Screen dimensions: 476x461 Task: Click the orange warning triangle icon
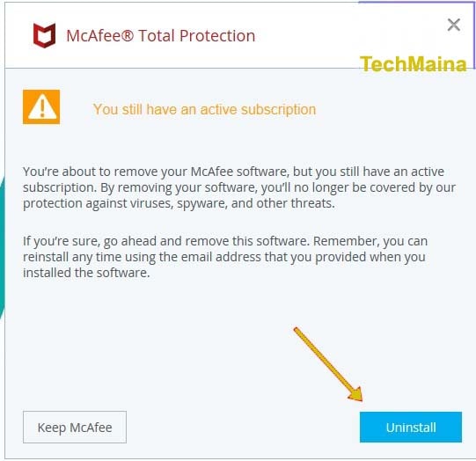[41, 106]
